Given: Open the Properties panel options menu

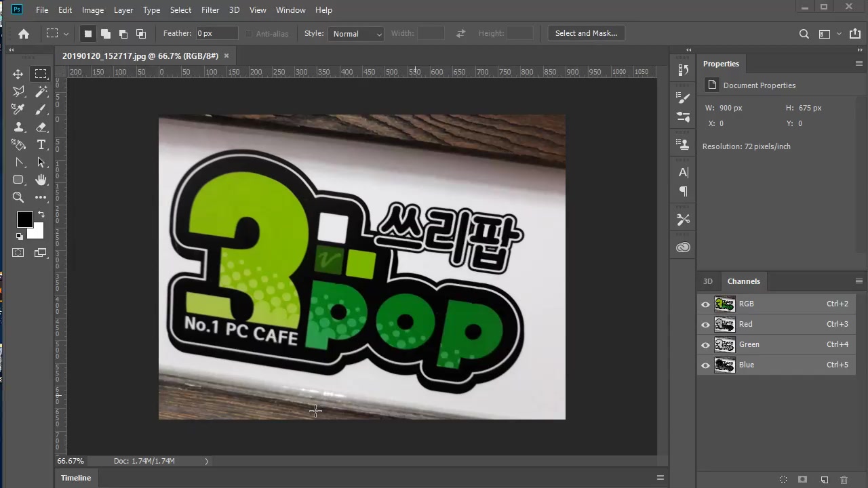Looking at the screenshot, I should (x=859, y=64).
